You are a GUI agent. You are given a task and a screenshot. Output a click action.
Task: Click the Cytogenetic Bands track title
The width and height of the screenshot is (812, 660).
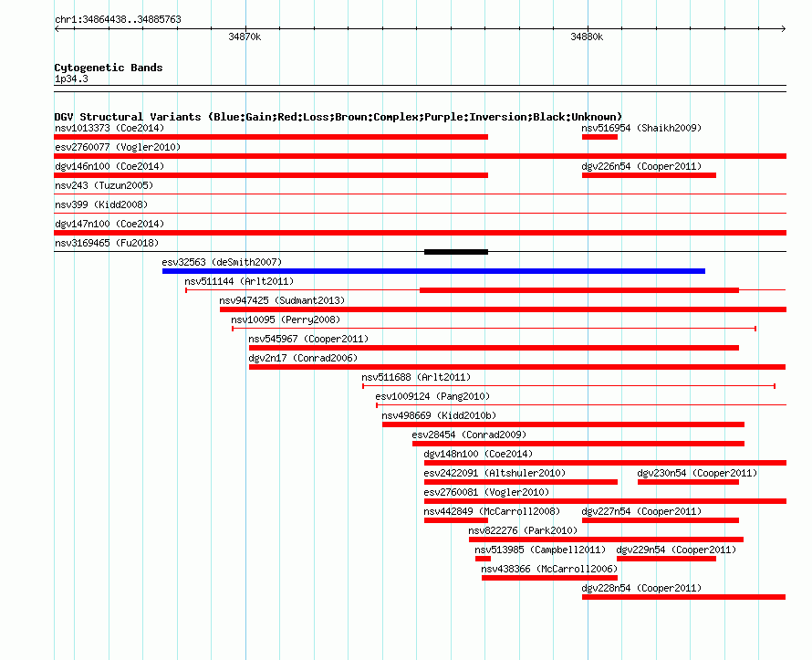tap(109, 68)
